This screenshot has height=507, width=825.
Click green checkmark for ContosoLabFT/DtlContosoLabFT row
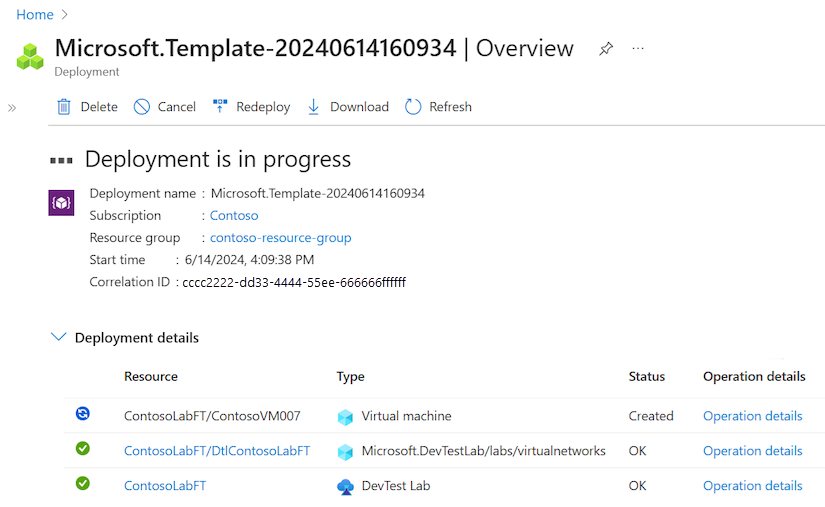(83, 448)
